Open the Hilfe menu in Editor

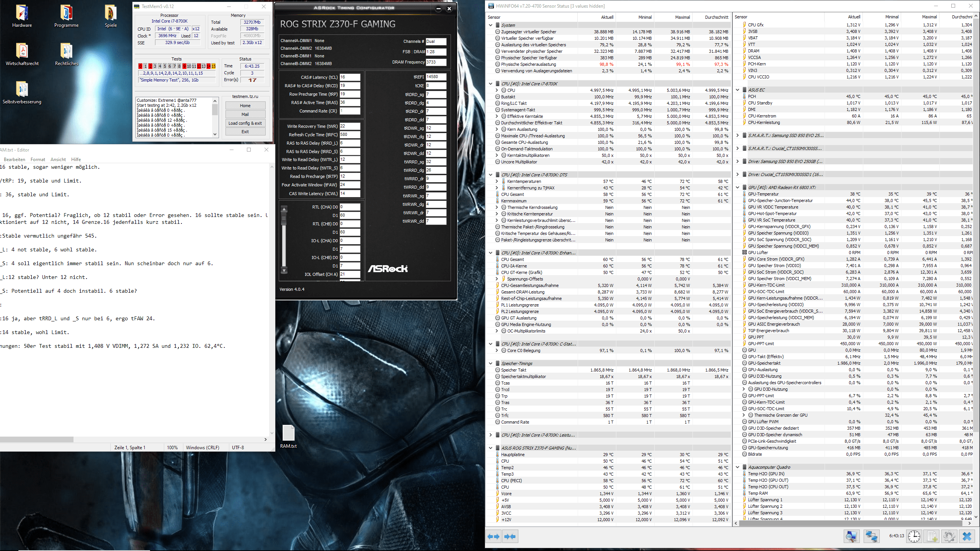(76, 160)
